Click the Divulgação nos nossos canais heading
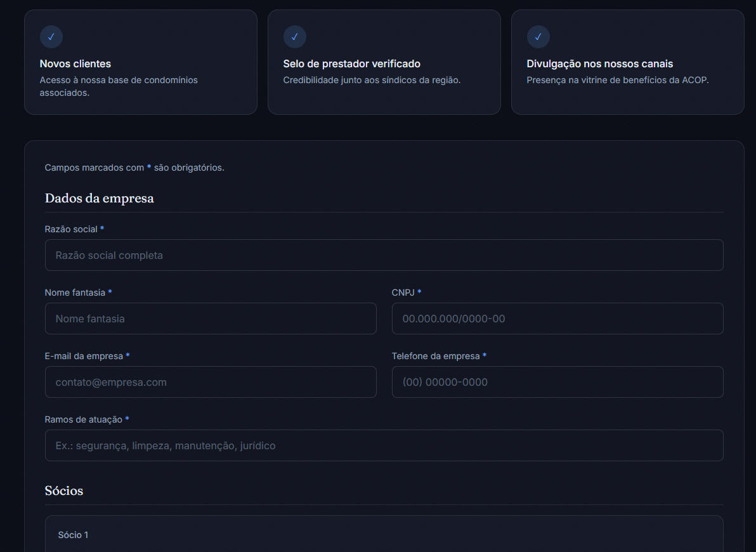The image size is (756, 552). 599,63
